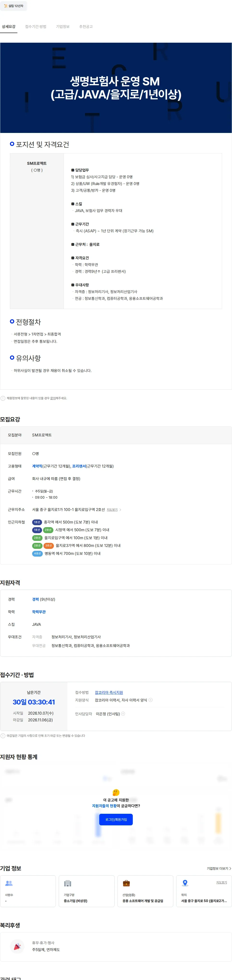Open the 생명보험사 운영 SM banner image
232x980 pixels.
116,88
